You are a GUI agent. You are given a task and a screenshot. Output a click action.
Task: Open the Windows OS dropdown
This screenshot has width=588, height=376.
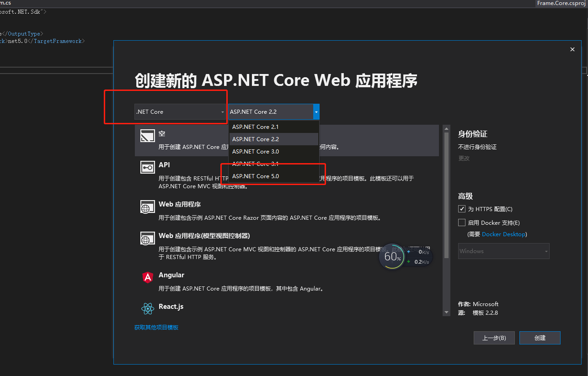[x=503, y=251]
